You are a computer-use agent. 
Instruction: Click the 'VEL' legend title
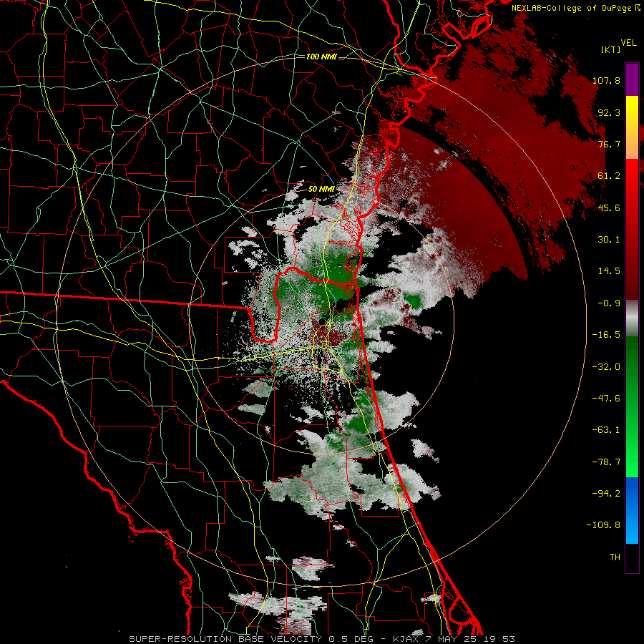click(628, 42)
